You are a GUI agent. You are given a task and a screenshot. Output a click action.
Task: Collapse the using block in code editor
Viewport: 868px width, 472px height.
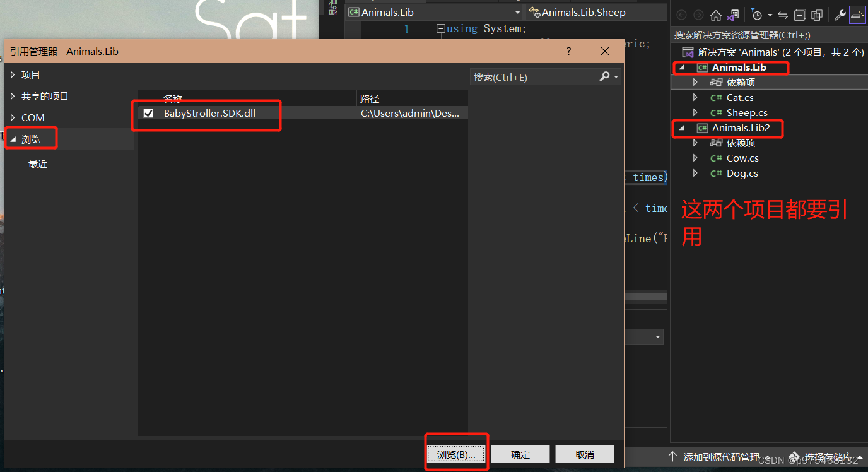(441, 29)
